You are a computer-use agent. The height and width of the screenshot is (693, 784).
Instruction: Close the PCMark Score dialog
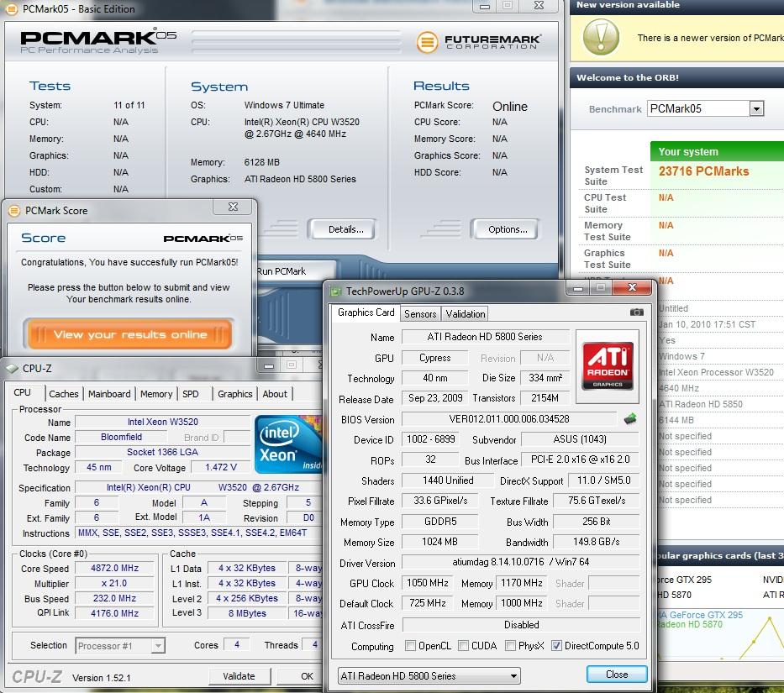[x=233, y=207]
